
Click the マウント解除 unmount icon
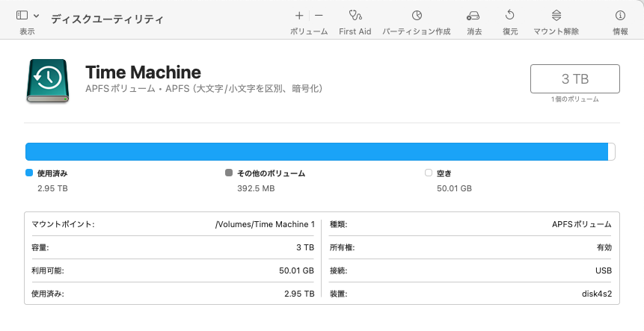pyautogui.click(x=556, y=16)
